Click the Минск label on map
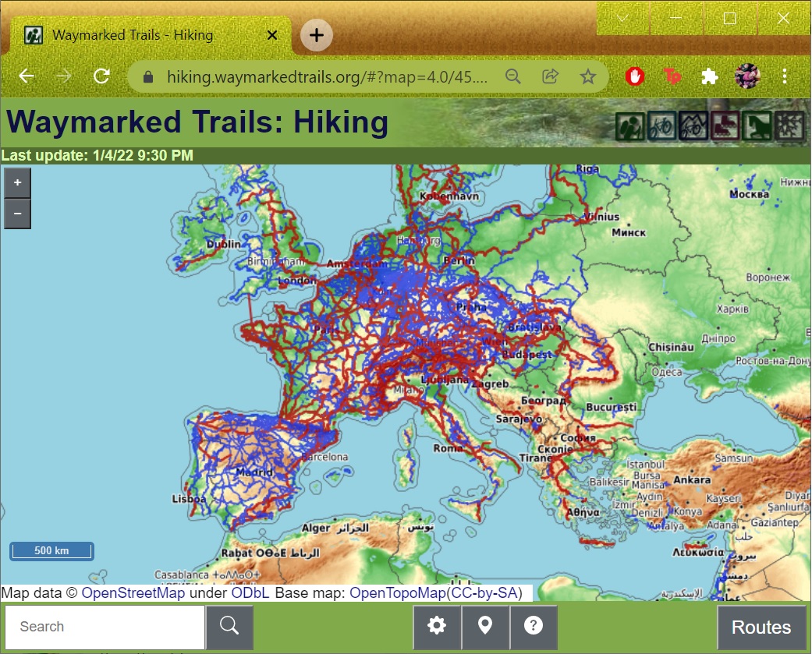The height and width of the screenshot is (654, 812). pyautogui.click(x=629, y=233)
